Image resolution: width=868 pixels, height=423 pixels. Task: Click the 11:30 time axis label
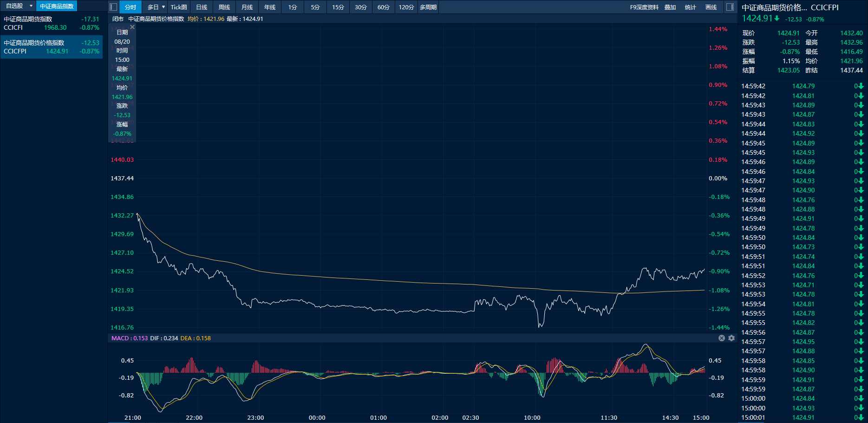click(x=609, y=417)
